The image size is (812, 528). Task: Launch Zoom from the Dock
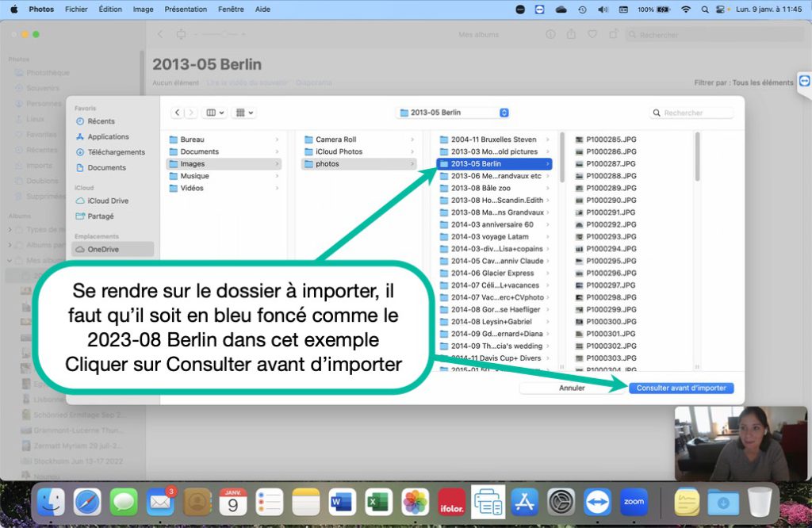click(634, 501)
